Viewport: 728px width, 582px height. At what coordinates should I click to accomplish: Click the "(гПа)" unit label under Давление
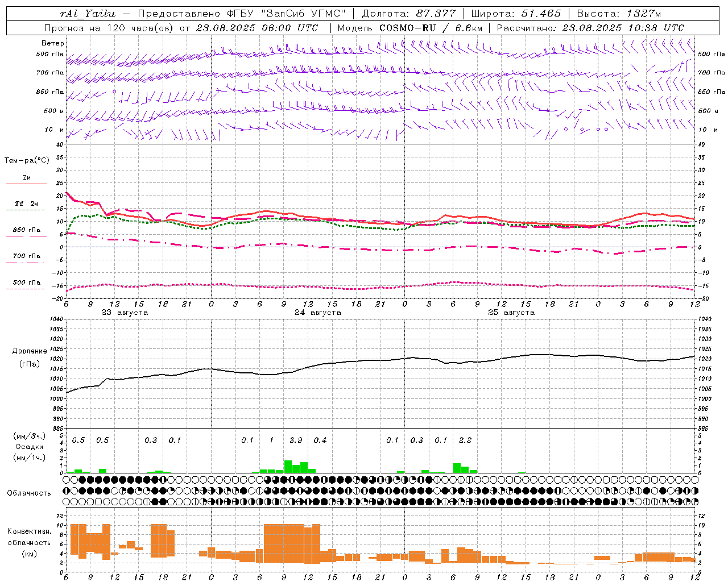[30, 364]
